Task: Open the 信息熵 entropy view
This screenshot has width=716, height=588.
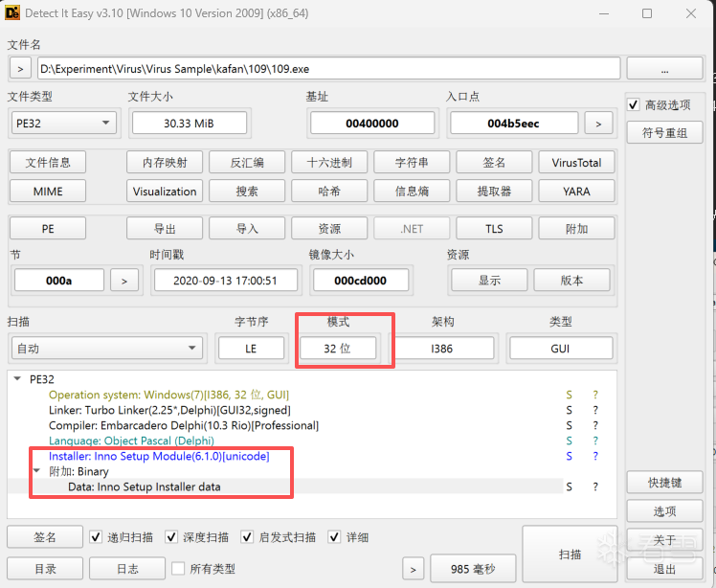Action: [x=412, y=192]
